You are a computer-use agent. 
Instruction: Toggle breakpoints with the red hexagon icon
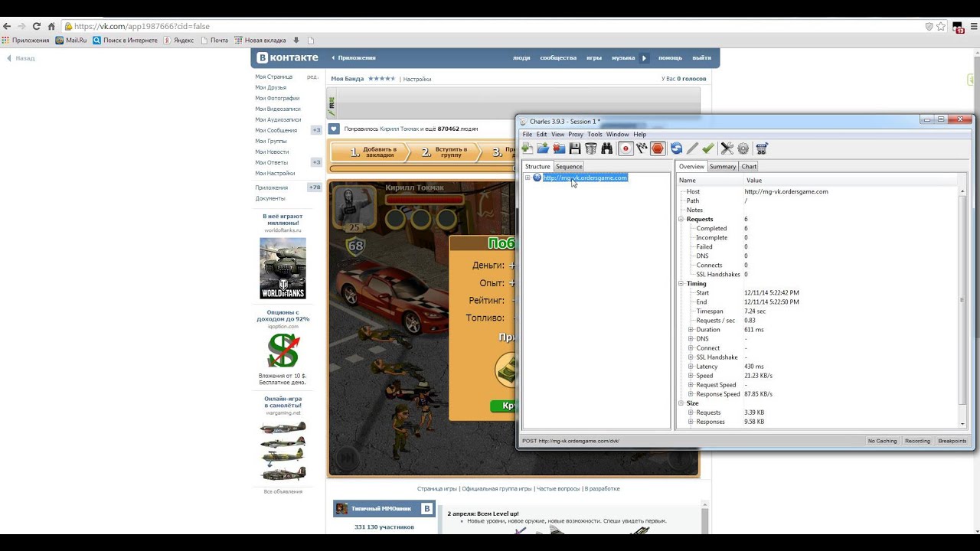[x=658, y=148]
